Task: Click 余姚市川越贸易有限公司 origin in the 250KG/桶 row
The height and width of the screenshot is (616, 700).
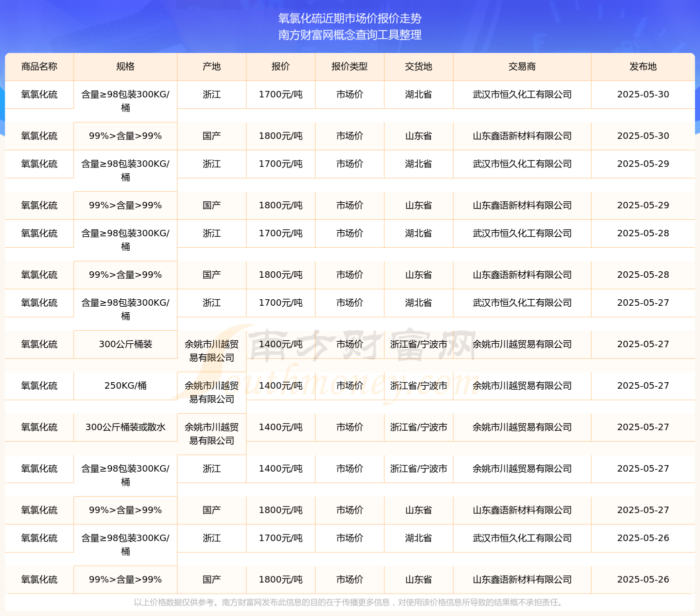Action: (x=212, y=392)
